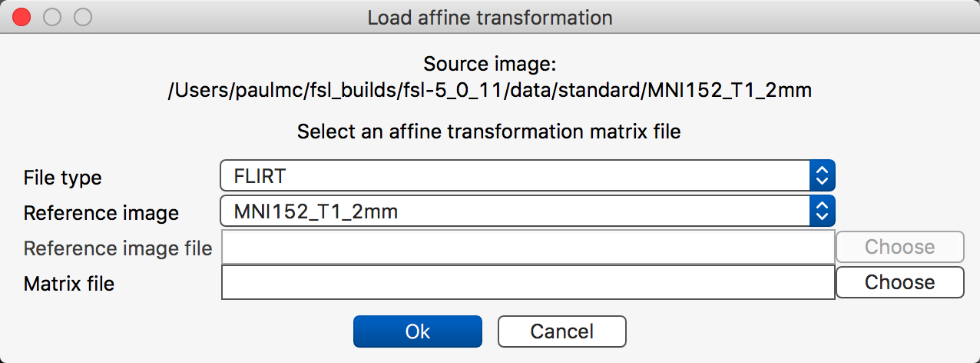Click the grey minimize window button
Viewport: 980px width, 363px height.
click(x=52, y=17)
